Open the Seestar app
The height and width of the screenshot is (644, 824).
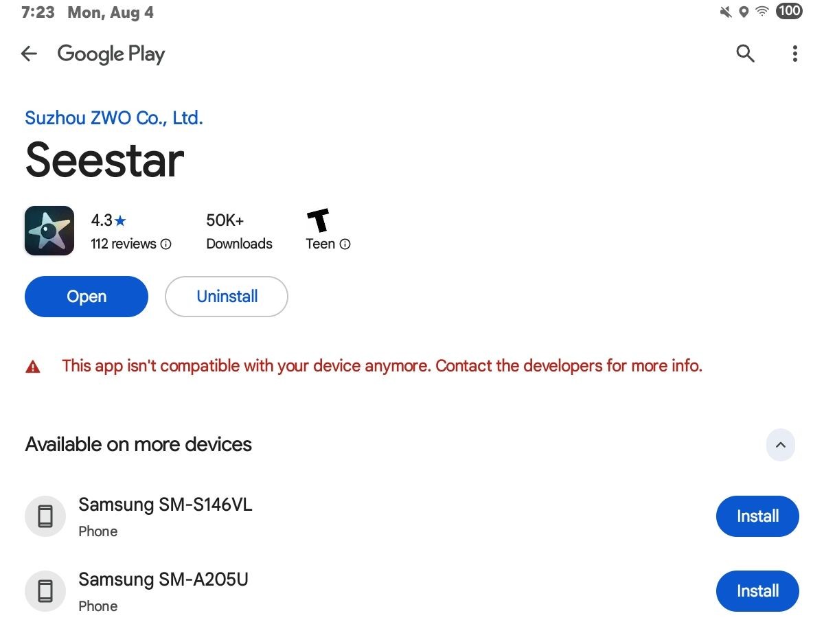[87, 297]
